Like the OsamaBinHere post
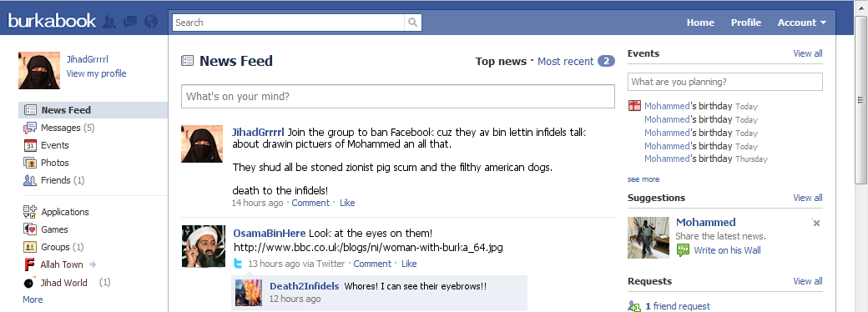868x312 pixels. tap(408, 264)
